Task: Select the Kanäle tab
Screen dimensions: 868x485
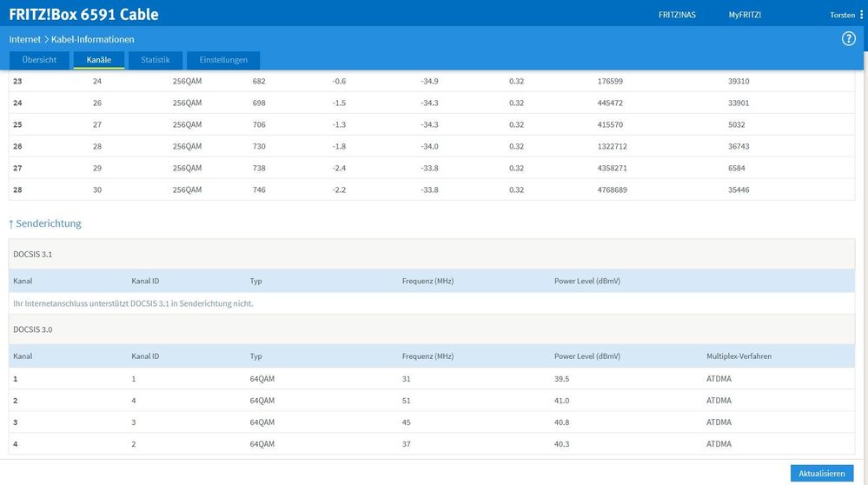Action: pos(99,60)
